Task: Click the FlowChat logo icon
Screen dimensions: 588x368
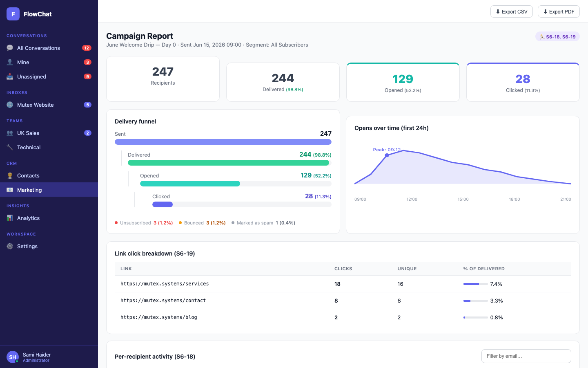Action: click(x=13, y=14)
